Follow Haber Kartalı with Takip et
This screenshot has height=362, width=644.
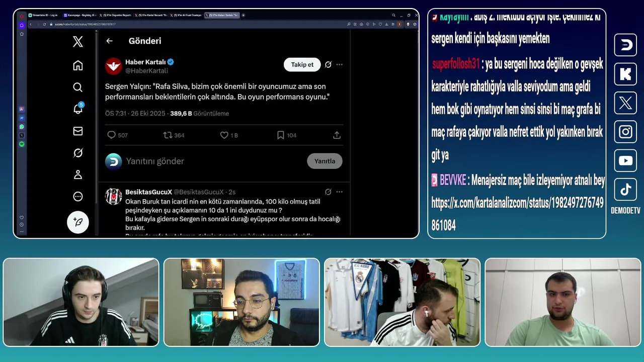point(302,64)
